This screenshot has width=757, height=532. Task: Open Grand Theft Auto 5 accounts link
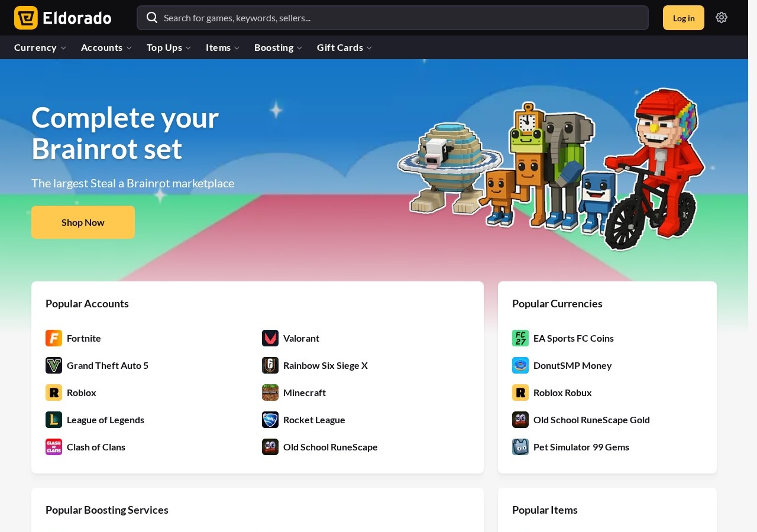pyautogui.click(x=108, y=365)
